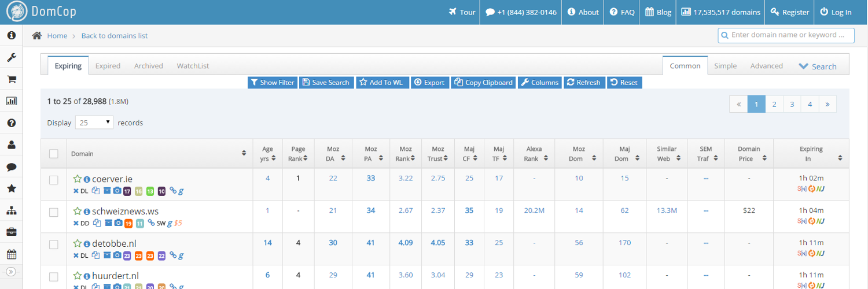868x289 pixels.
Task: Open the Register link
Action: pyautogui.click(x=789, y=12)
